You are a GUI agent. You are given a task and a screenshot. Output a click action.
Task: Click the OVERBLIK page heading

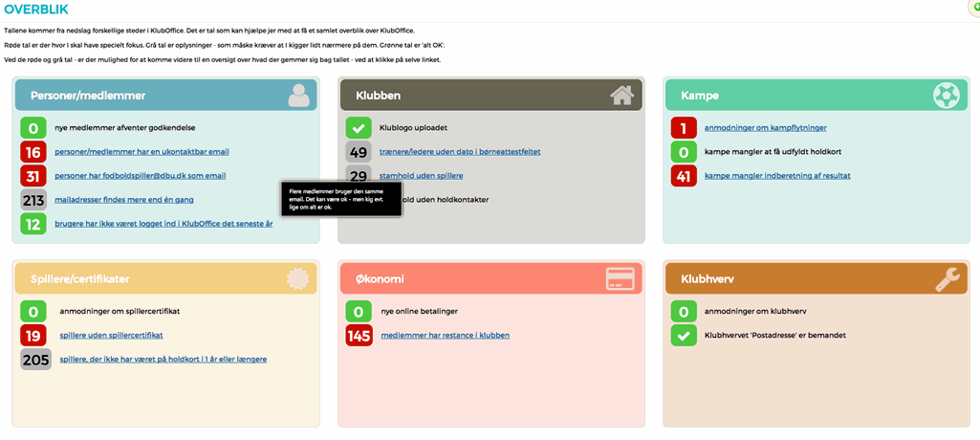36,10
